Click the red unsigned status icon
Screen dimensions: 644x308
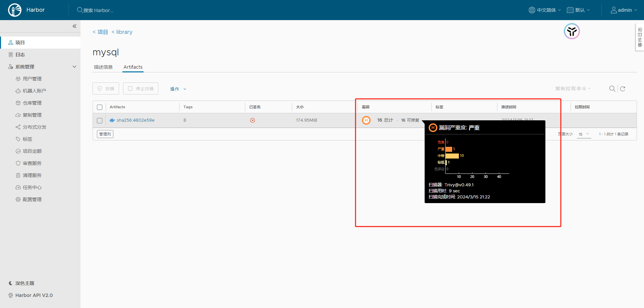[x=253, y=120]
